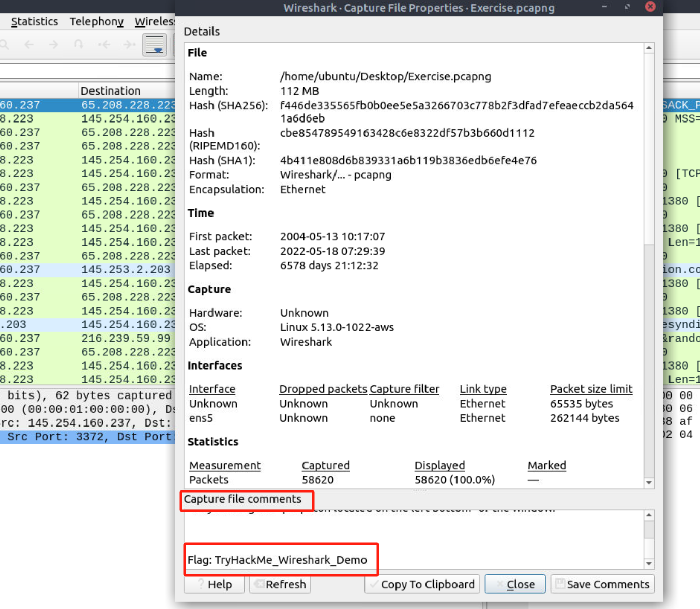Click first packet time 2004-05-13 10:17:07
This screenshot has width=700, height=609.
tap(332, 236)
